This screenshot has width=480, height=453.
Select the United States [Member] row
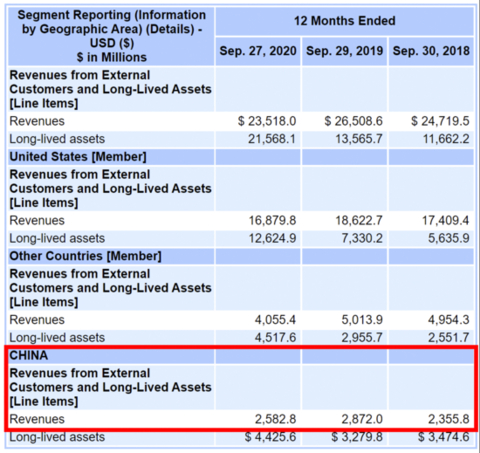coord(241,157)
